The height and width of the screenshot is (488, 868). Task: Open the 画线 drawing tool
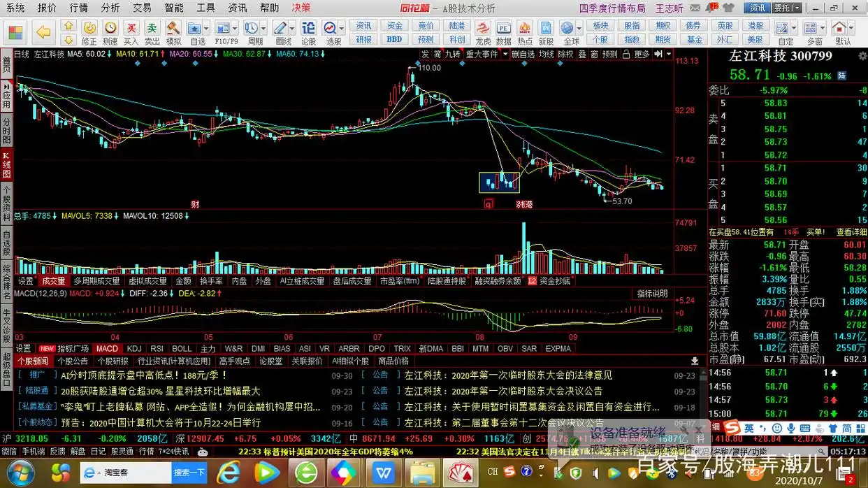click(x=280, y=28)
